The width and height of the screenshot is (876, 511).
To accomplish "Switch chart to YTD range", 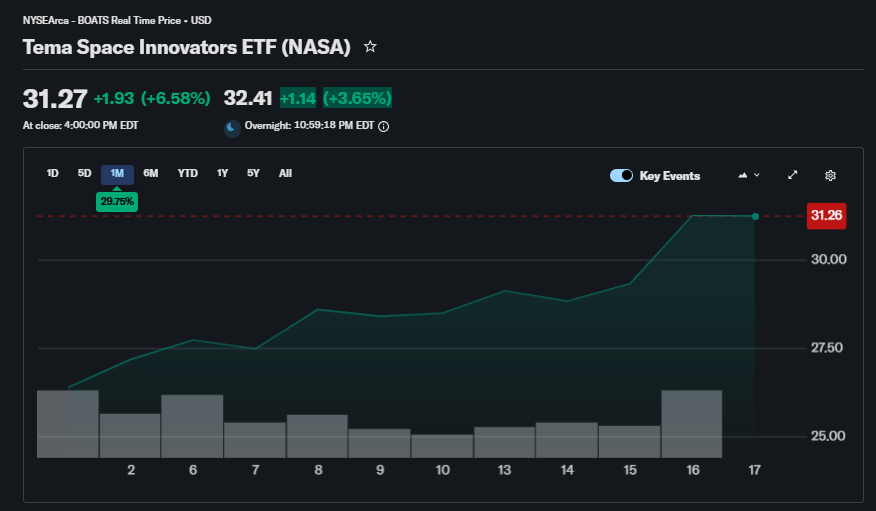I will (x=188, y=174).
